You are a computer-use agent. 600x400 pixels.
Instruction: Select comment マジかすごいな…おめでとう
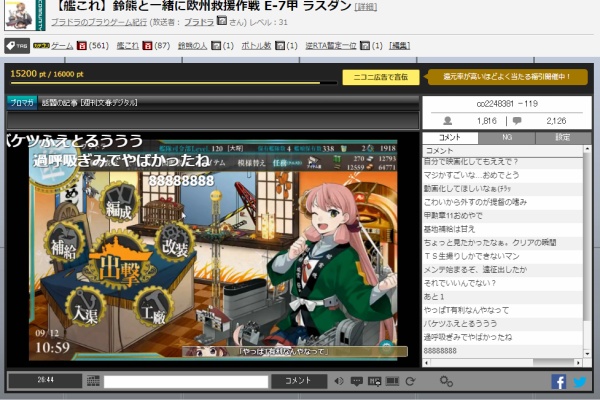tap(503, 175)
